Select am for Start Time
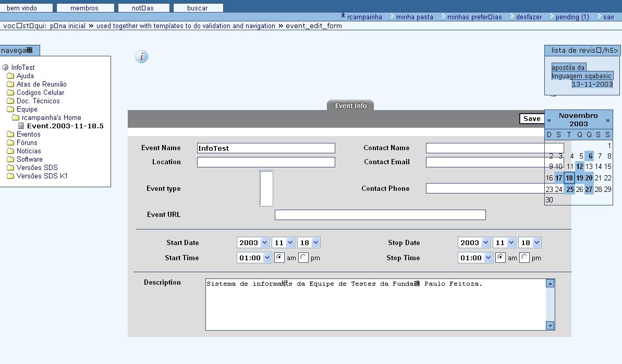The image size is (622, 364). (x=279, y=258)
